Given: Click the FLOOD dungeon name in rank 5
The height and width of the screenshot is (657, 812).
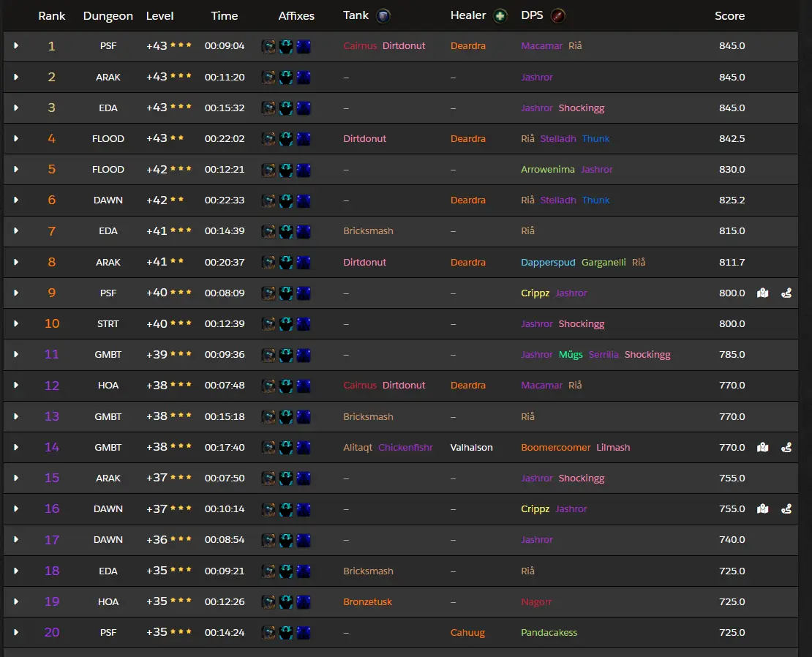Looking at the screenshot, I should 108,169.
